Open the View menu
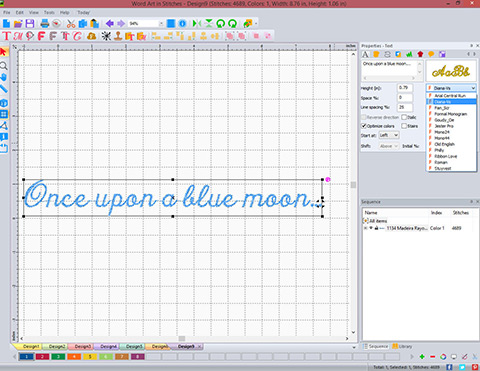This screenshot has width=480, height=371. coord(34,12)
